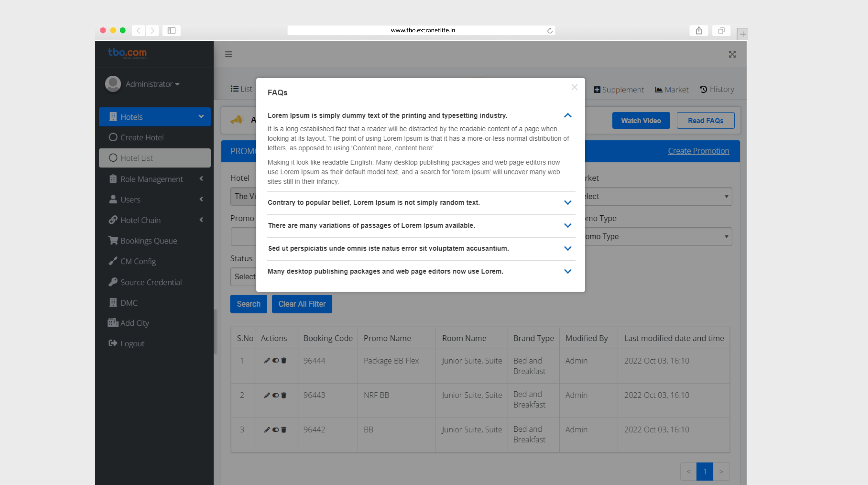Toggle status of promotion 96444
Screen dimensions: 868x485
[x=276, y=360]
